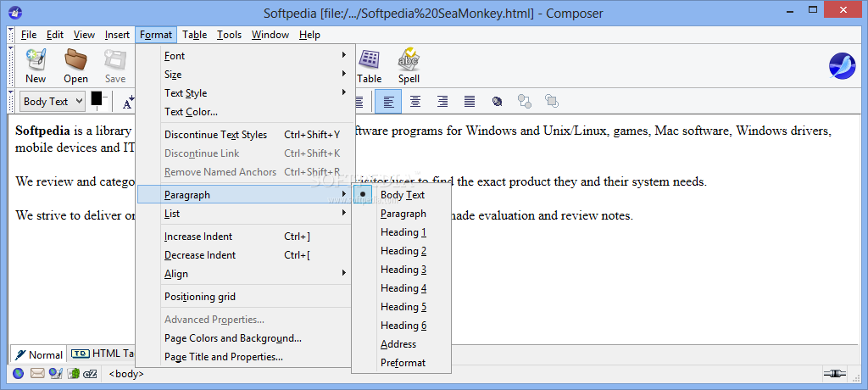Open the Table menu
The image size is (868, 390).
195,35
